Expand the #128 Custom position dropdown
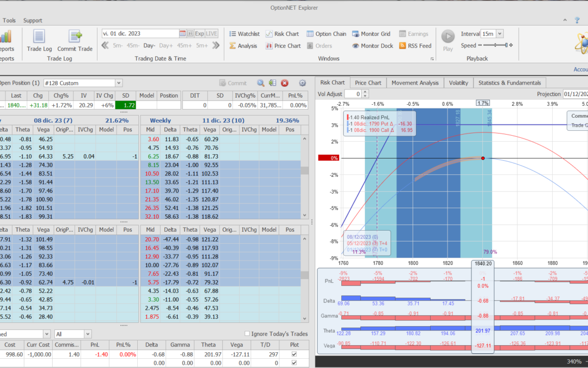588x368 pixels. [x=119, y=83]
